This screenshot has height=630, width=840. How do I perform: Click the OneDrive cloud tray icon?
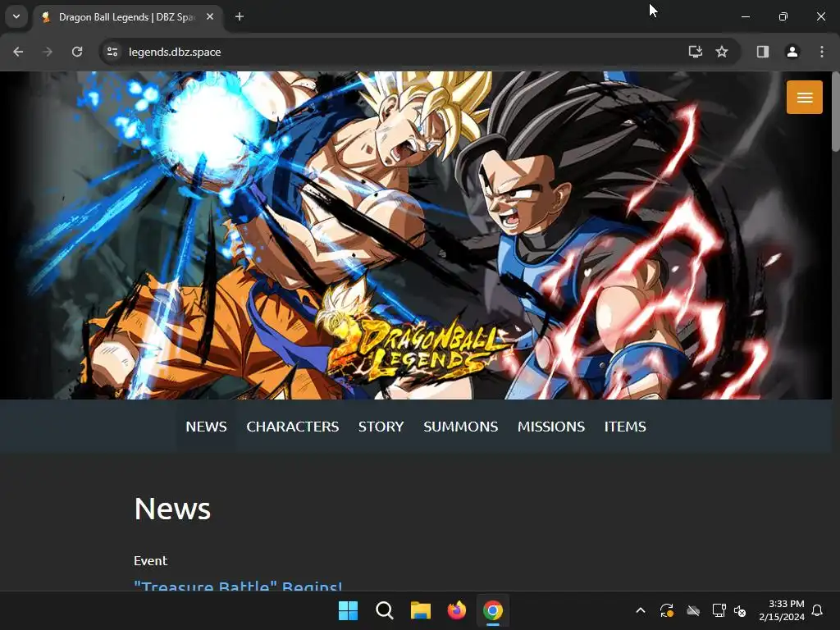pos(693,610)
